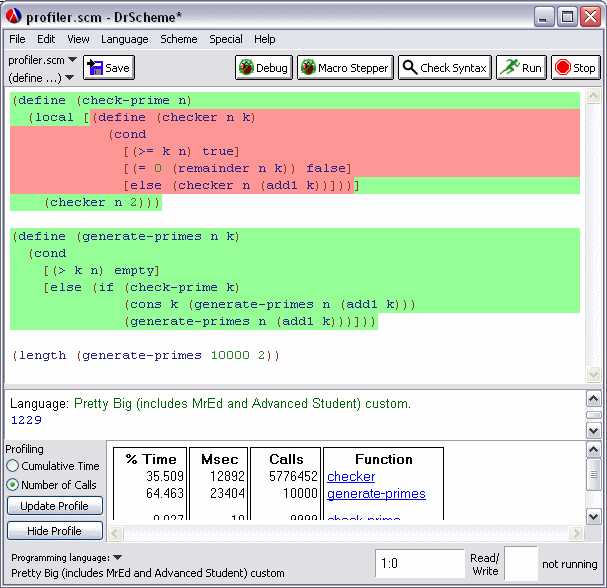
Task: Open the View menu
Action: click(78, 39)
